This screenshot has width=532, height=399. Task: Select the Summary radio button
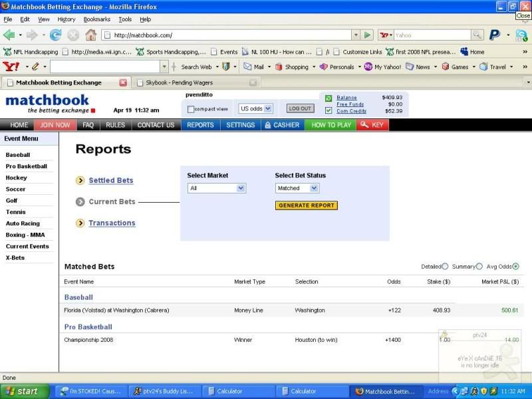(479, 267)
